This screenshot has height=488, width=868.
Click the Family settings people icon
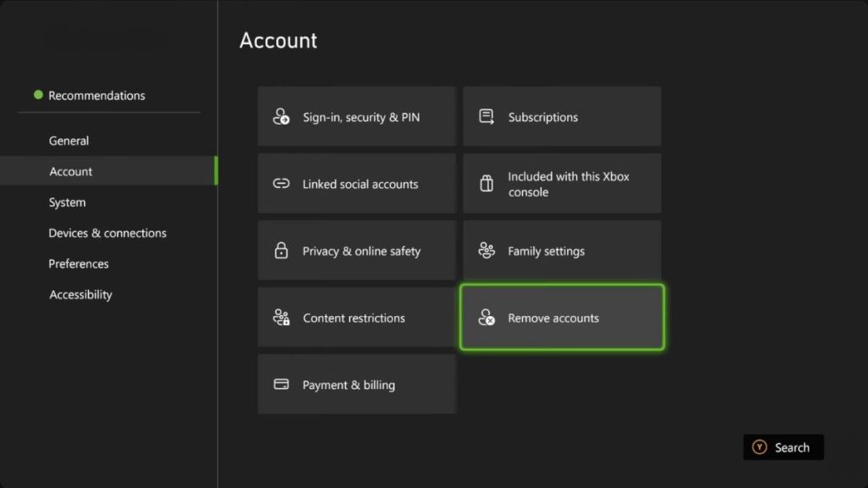pyautogui.click(x=487, y=251)
